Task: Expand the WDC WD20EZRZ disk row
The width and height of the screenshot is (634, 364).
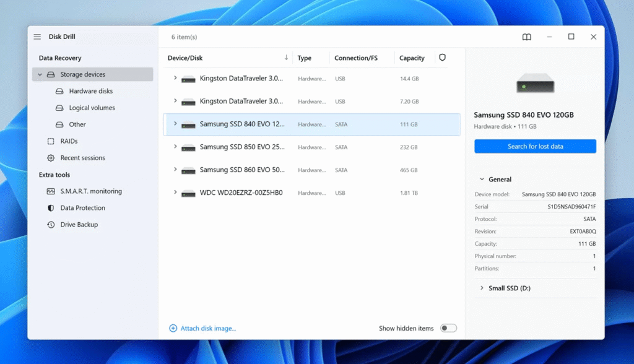Action: [175, 193]
